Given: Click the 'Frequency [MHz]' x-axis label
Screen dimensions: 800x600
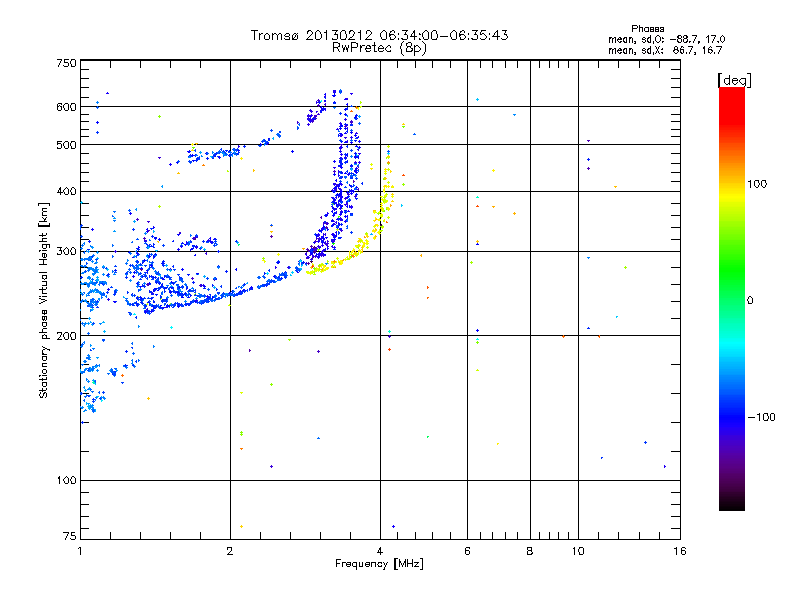Looking at the screenshot, I should tap(379, 564).
